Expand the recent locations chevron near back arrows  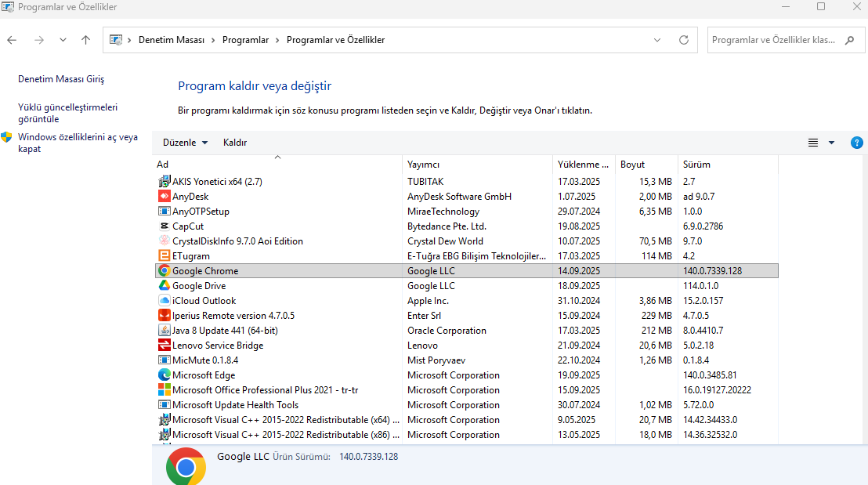[x=63, y=40]
